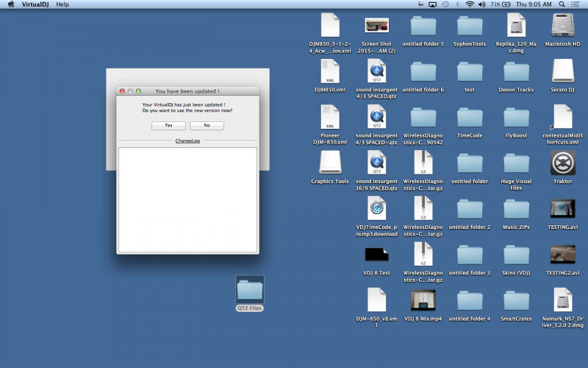Viewport: 588px width, 368px height.
Task: Select the folder named test
Action: click(x=470, y=71)
